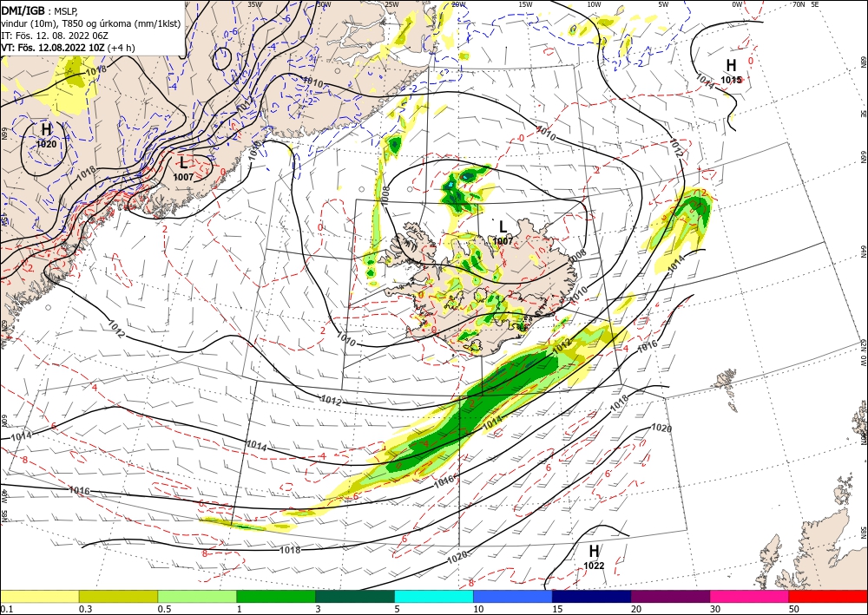Click the legend value "30"
868x615 pixels.
716,608
